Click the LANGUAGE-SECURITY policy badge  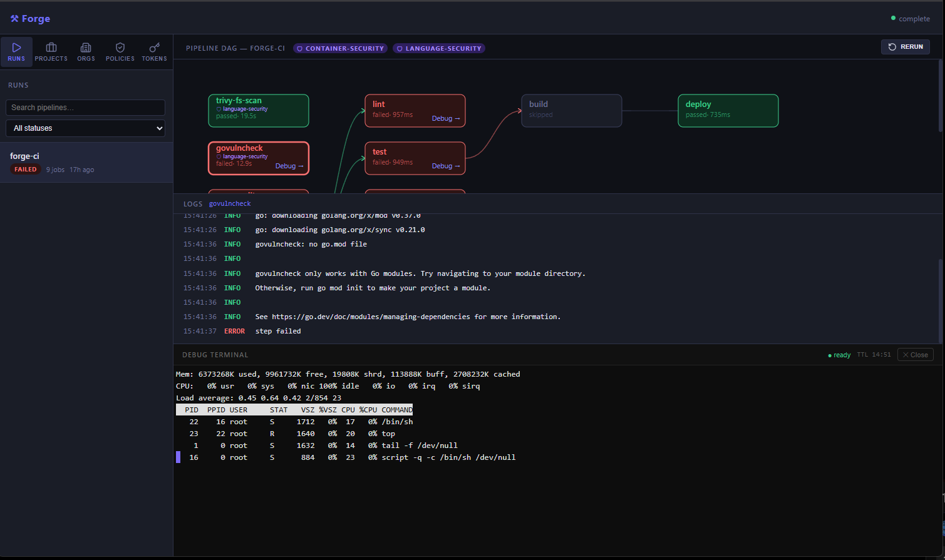click(x=439, y=48)
